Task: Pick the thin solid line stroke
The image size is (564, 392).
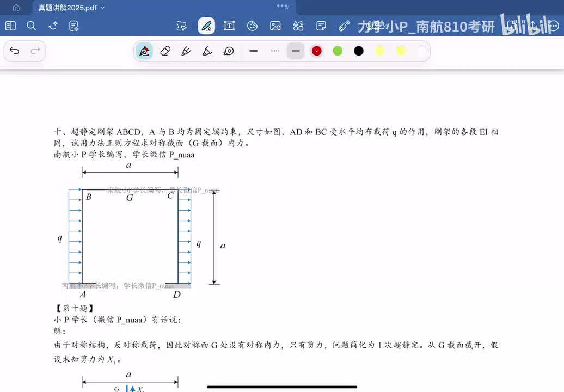Action: click(253, 51)
